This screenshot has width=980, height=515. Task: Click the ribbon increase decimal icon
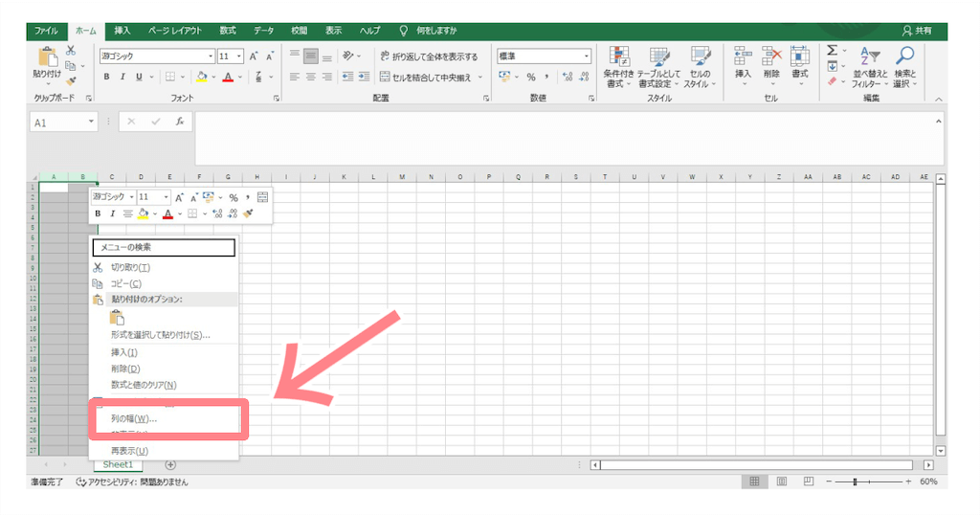(x=568, y=77)
